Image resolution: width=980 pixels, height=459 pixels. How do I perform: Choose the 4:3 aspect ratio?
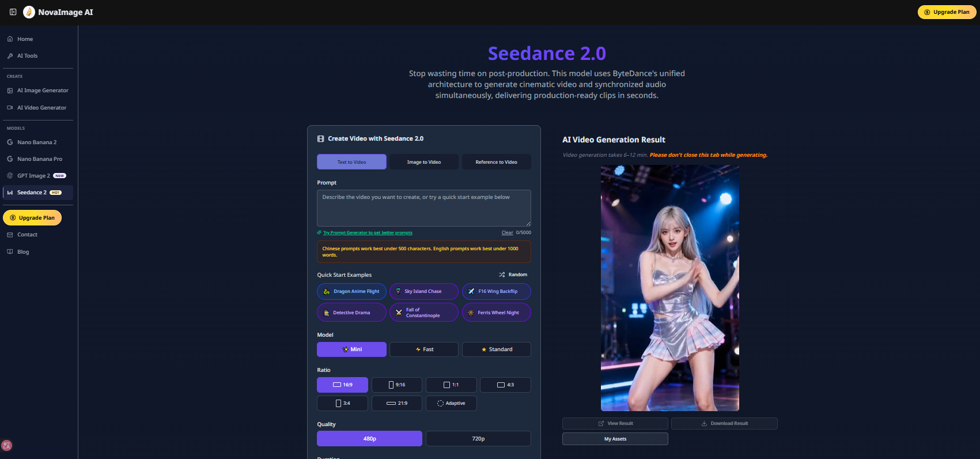(505, 385)
